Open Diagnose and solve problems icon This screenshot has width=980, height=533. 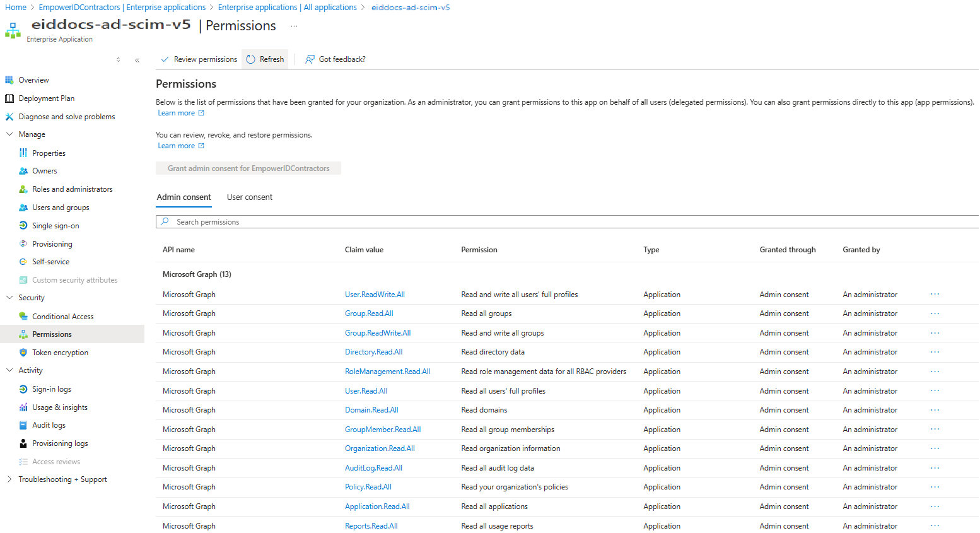(x=9, y=117)
